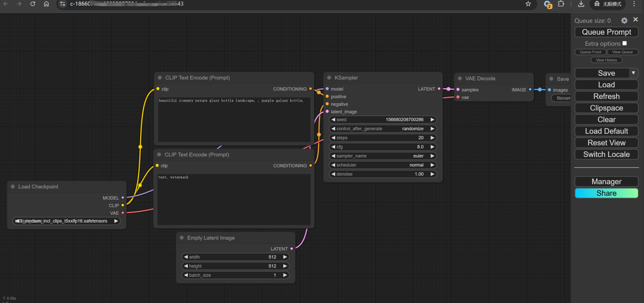Open the Manager menu
644x303 pixels.
pos(606,182)
